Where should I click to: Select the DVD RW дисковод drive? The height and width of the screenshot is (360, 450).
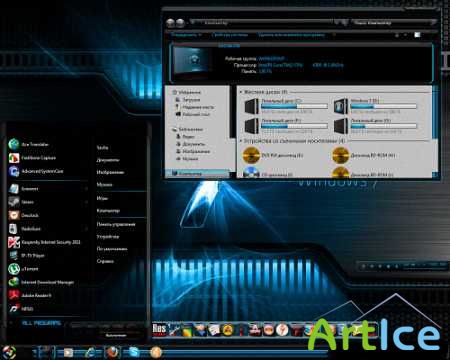pyautogui.click(x=273, y=155)
